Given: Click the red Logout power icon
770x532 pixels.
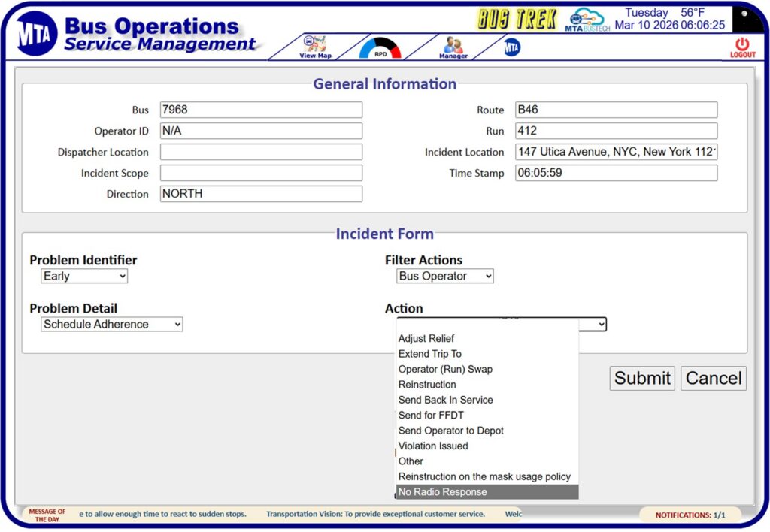Looking at the screenshot, I should click(x=742, y=47).
